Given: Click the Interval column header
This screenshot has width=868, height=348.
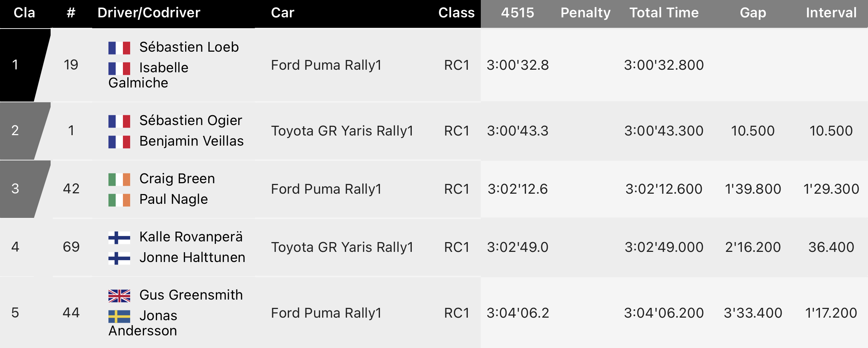Looking at the screenshot, I should click(x=831, y=13).
